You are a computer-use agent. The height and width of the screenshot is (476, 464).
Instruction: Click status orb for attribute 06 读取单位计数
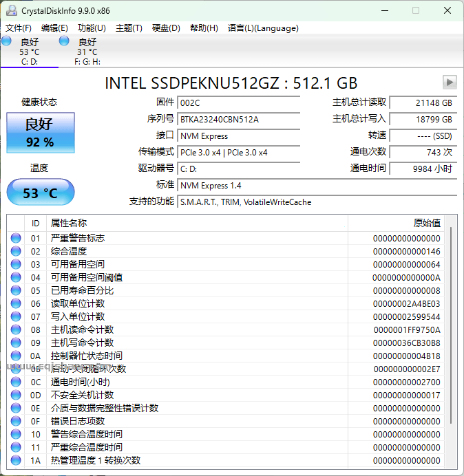[16, 303]
